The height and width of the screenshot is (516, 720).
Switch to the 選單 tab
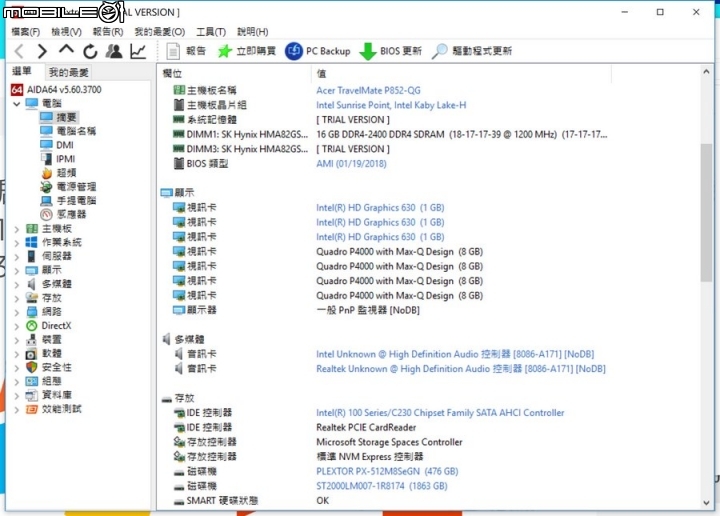coord(22,71)
